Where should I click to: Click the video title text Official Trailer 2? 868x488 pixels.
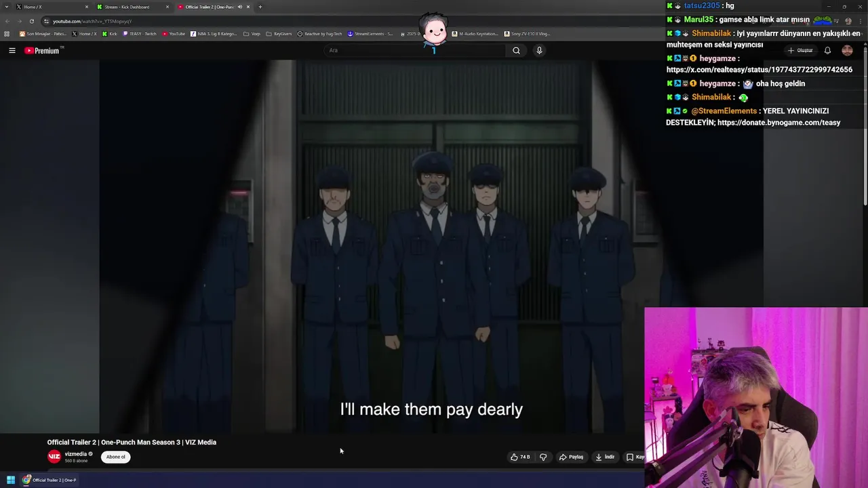[132, 442]
